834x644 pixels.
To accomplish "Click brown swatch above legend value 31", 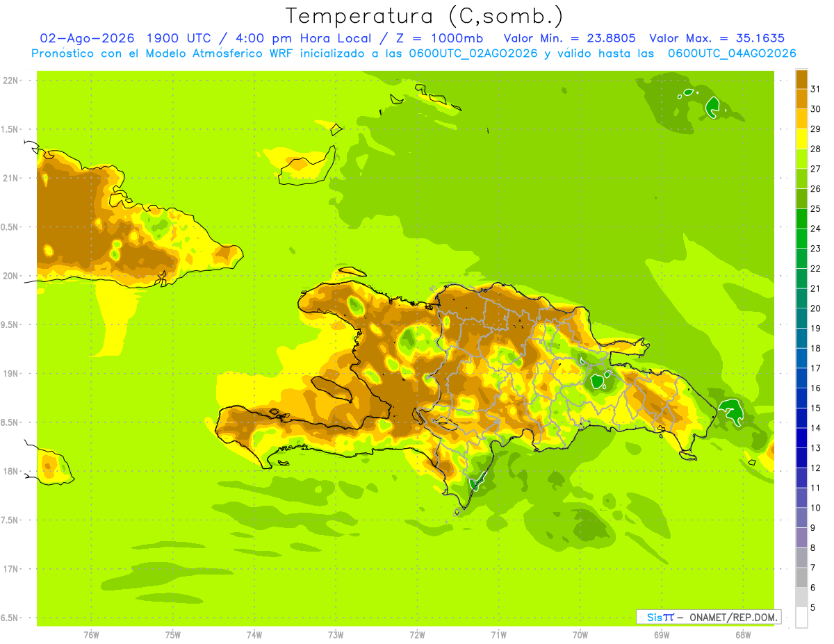I will pos(801,79).
